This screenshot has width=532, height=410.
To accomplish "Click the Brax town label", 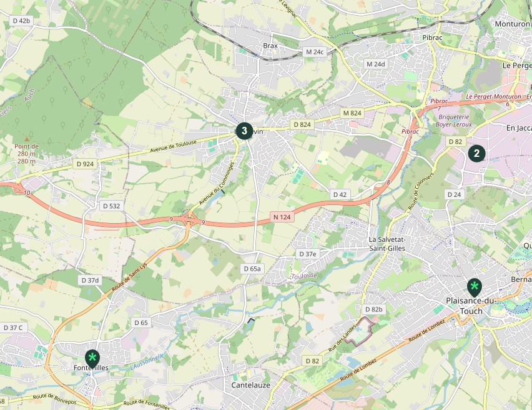I will (x=270, y=46).
